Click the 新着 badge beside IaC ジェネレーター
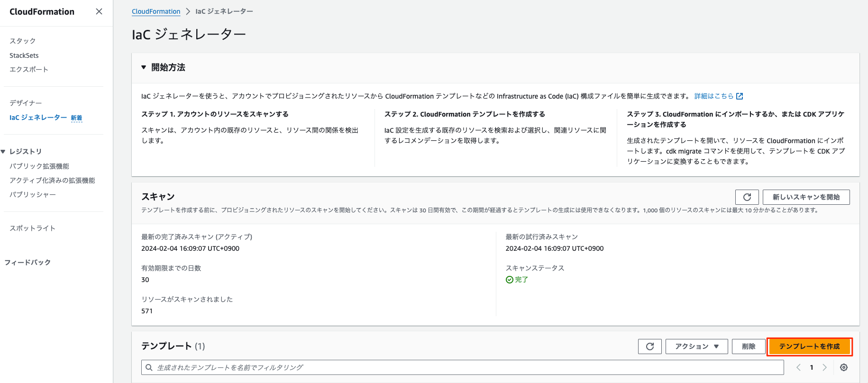 tap(76, 118)
